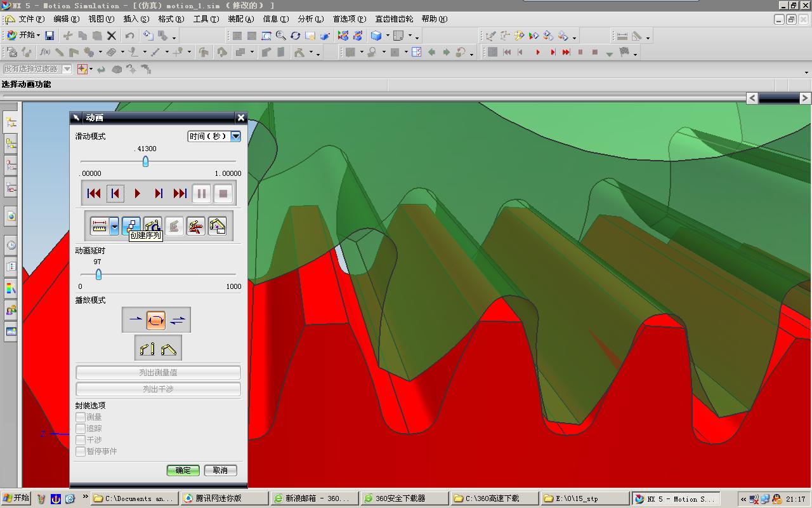Image resolution: width=812 pixels, height=508 pixels.
Task: Select play-once arrow playback mode
Action: (135, 320)
